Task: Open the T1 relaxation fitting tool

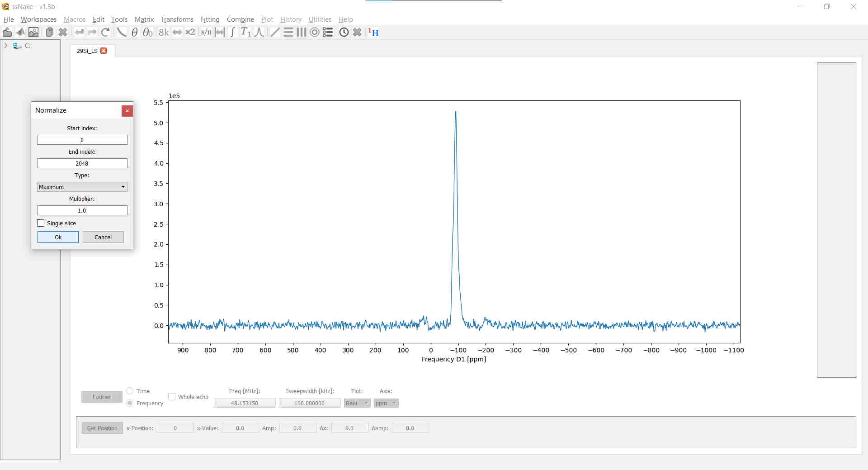Action: [x=245, y=32]
